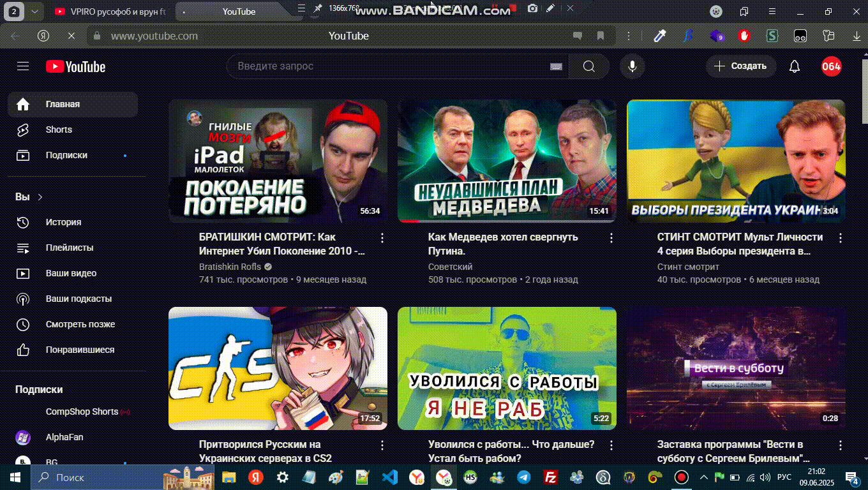
Task: Open video title Притворился Русским на Украинских серверах
Action: (266, 451)
